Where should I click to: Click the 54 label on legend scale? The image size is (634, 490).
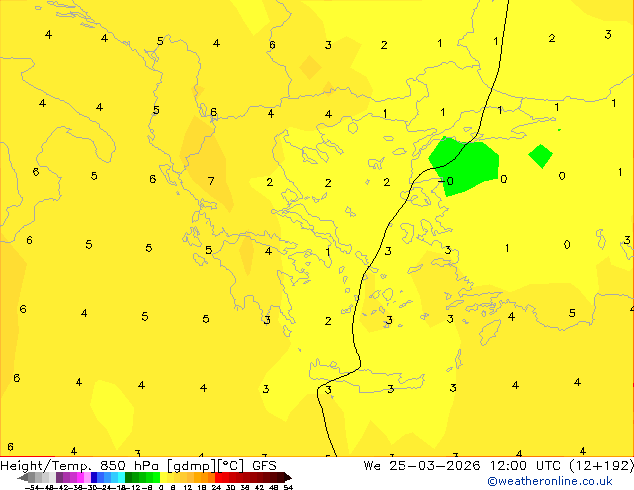[288, 487]
